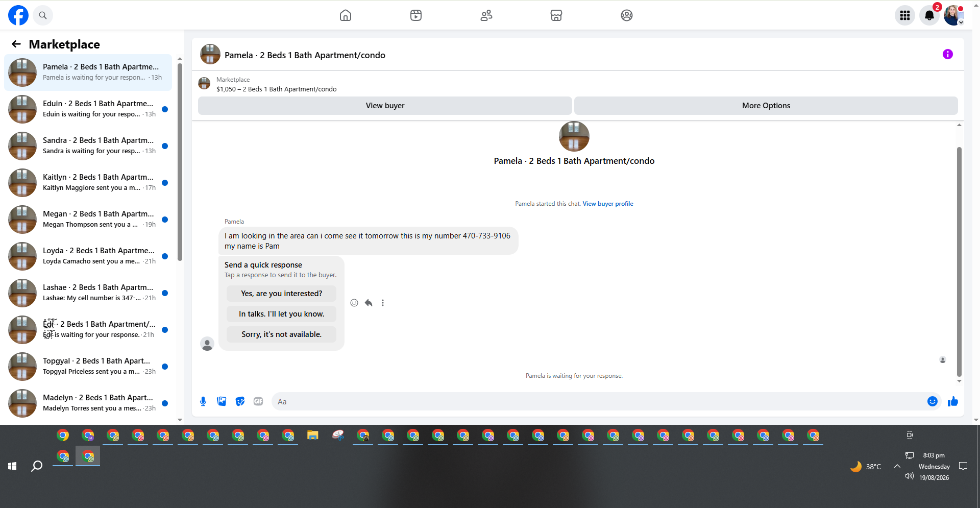The height and width of the screenshot is (508, 980).
Task: React to Pamela's message with emoji
Action: [354, 303]
